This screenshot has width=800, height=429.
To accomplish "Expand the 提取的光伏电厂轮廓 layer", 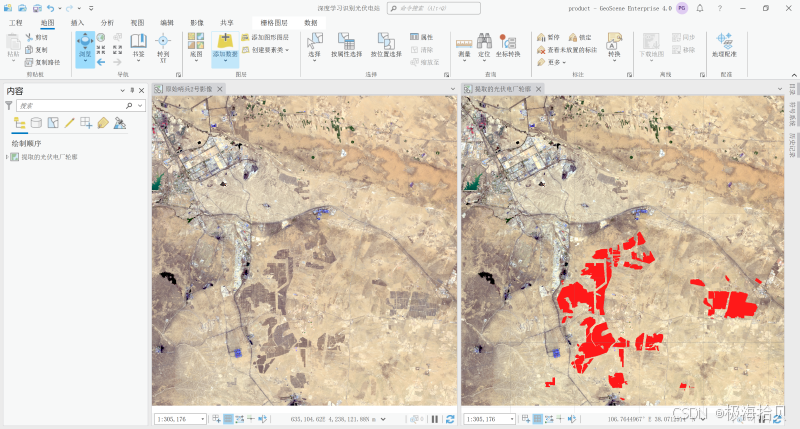I will point(7,157).
